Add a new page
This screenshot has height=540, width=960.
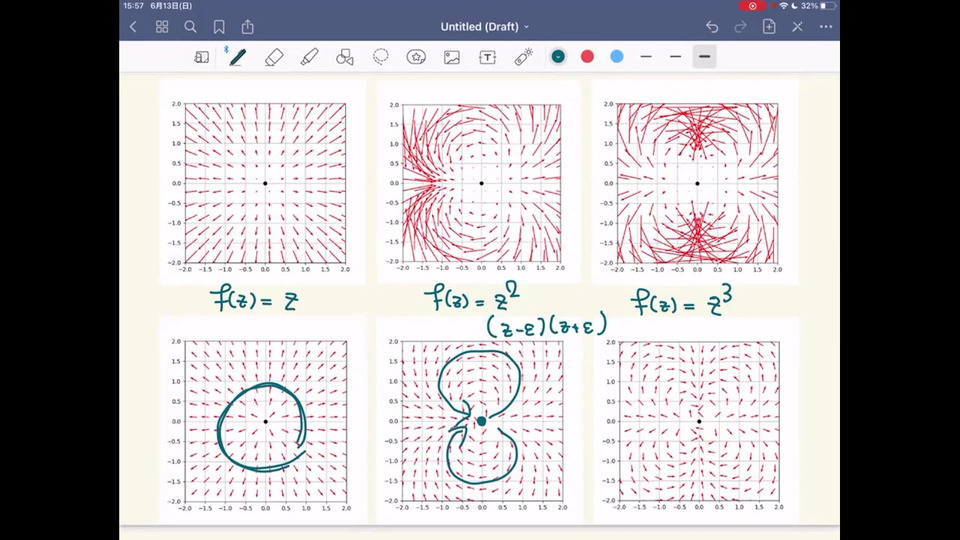[x=769, y=27]
